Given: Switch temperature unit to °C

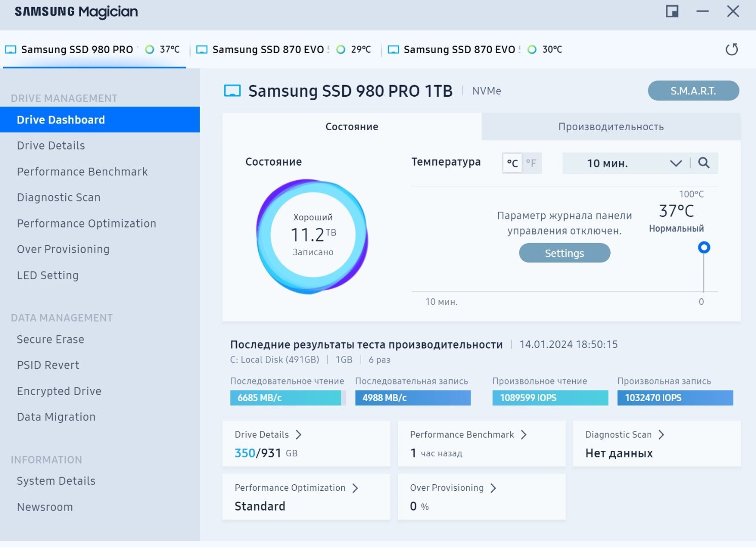Looking at the screenshot, I should click(512, 163).
